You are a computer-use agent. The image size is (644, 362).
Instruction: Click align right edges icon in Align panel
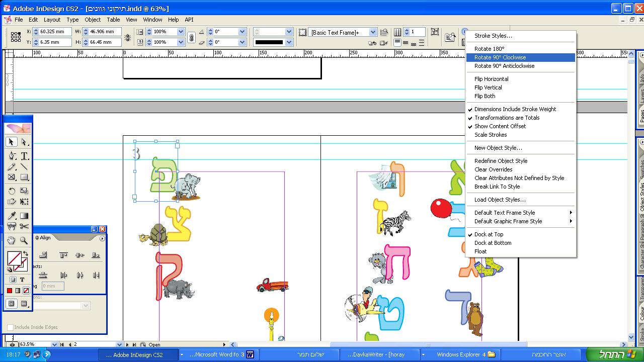click(43, 255)
